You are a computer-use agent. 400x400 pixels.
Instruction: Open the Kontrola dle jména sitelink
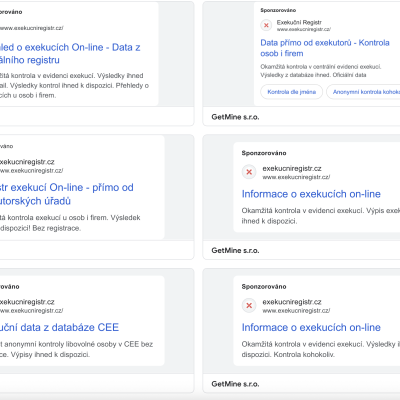[291, 92]
